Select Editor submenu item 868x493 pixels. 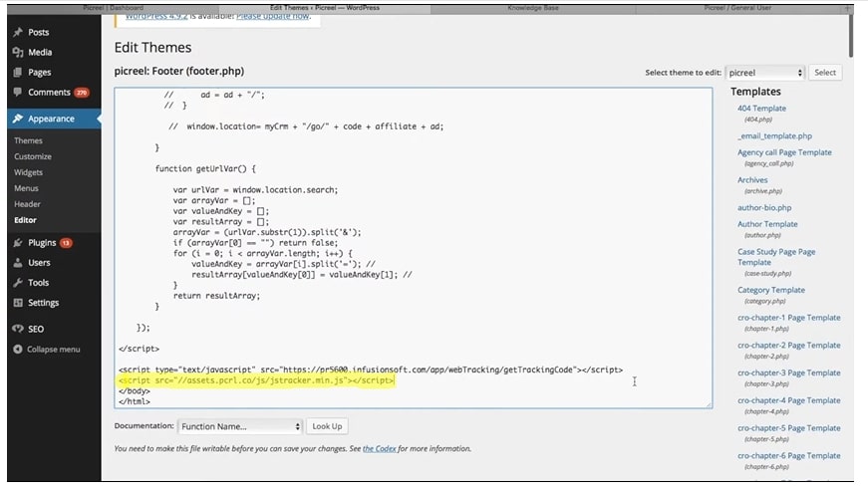pos(25,220)
